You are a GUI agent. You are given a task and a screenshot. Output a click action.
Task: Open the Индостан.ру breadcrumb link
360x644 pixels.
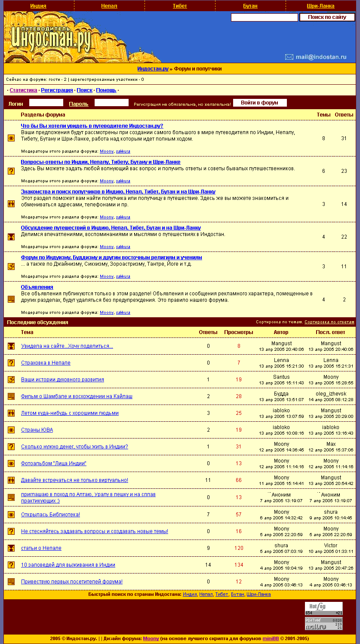point(153,69)
